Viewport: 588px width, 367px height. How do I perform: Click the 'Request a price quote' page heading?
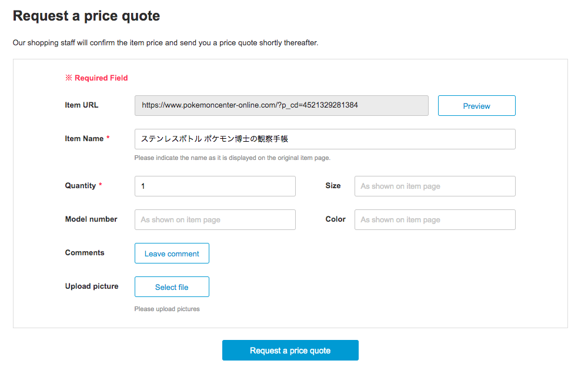(86, 16)
